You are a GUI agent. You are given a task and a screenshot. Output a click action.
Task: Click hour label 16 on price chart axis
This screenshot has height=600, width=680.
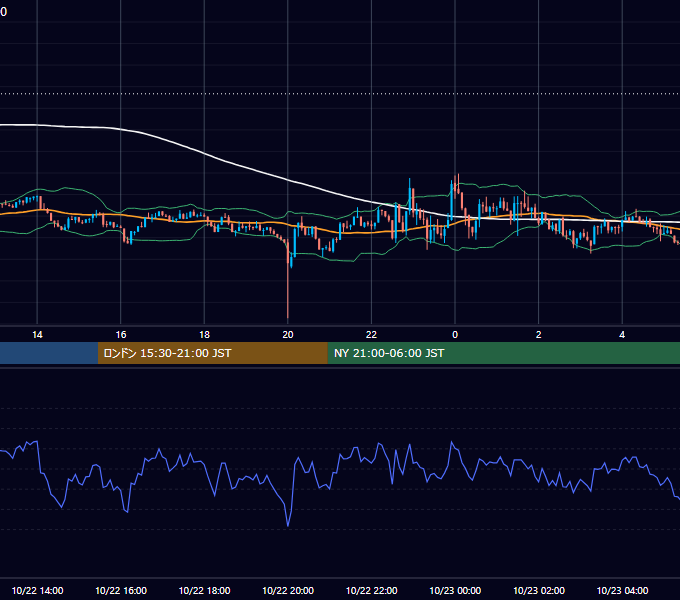121,335
